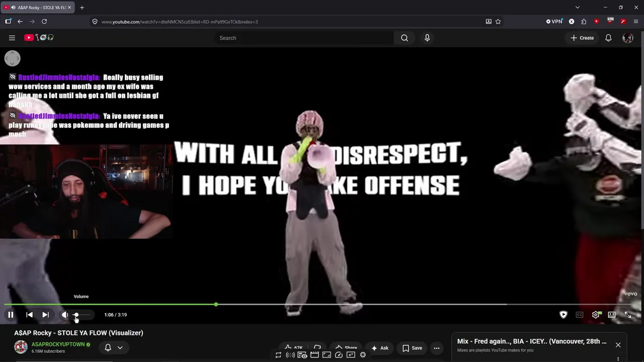The height and width of the screenshot is (362, 644).
Task: Click the Mix - Fred again playlist title
Action: pyautogui.click(x=532, y=341)
